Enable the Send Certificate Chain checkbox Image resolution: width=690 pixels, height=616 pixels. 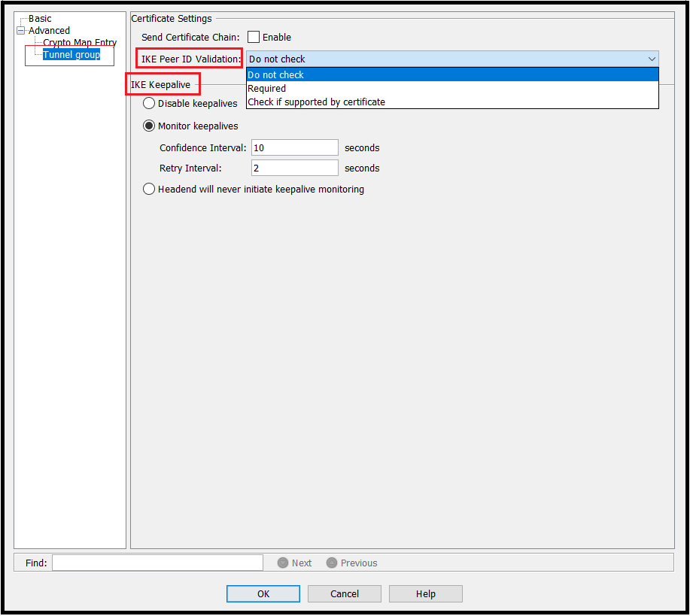[254, 36]
